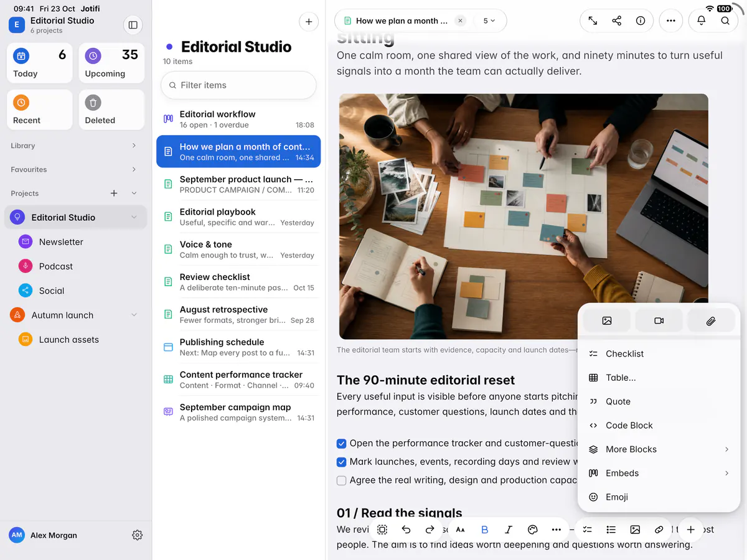Open text size options (AA)
Viewport: 747px width, 560px height.
[x=461, y=530]
